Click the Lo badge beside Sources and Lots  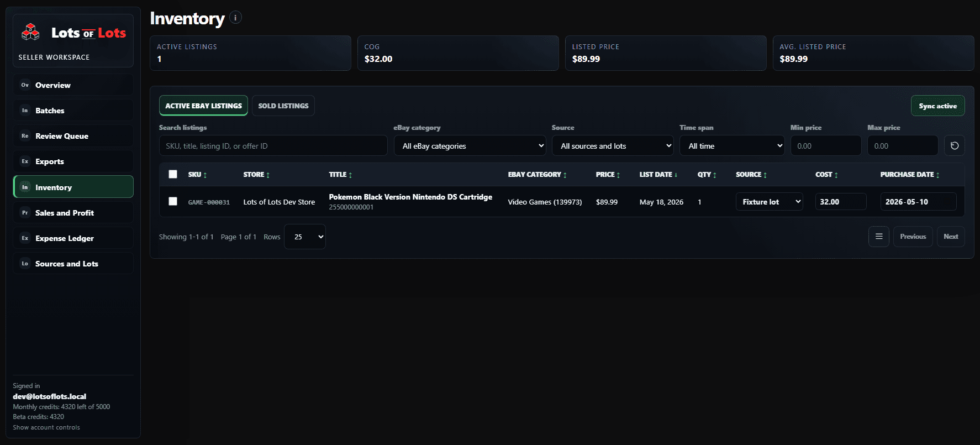(25, 264)
